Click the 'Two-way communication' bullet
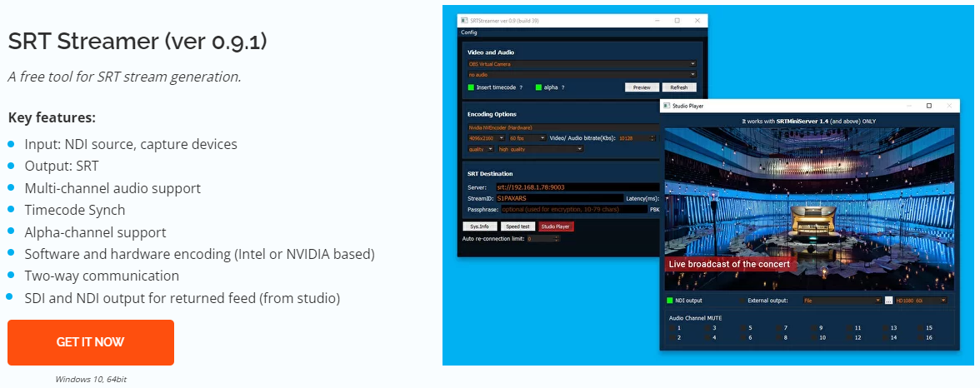 pos(102,276)
